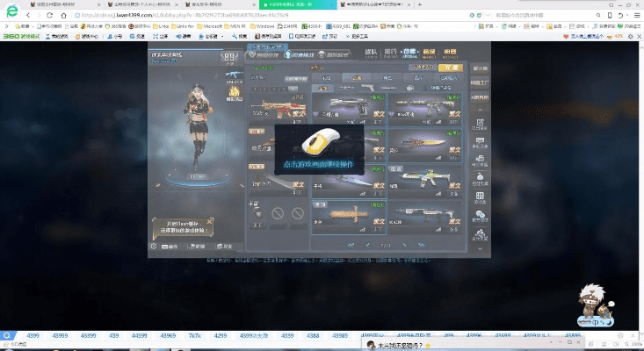644x351 pixels.
Task: Click the browser address bar
Action: [264, 15]
